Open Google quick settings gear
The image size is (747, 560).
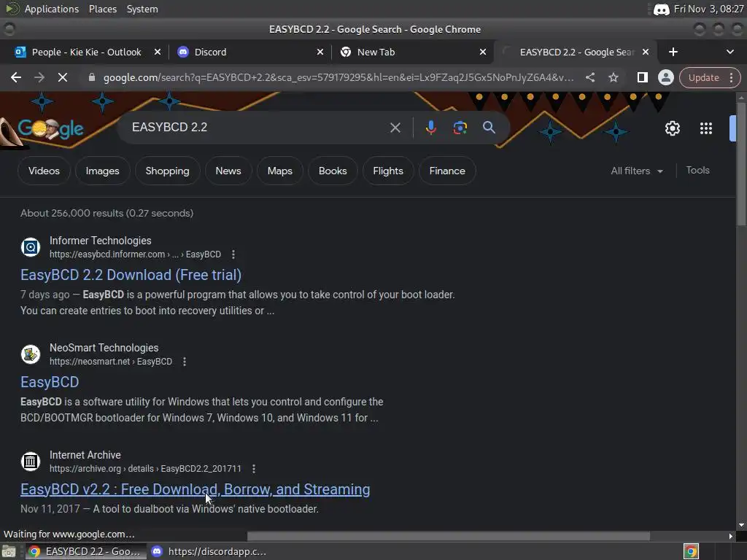point(672,128)
